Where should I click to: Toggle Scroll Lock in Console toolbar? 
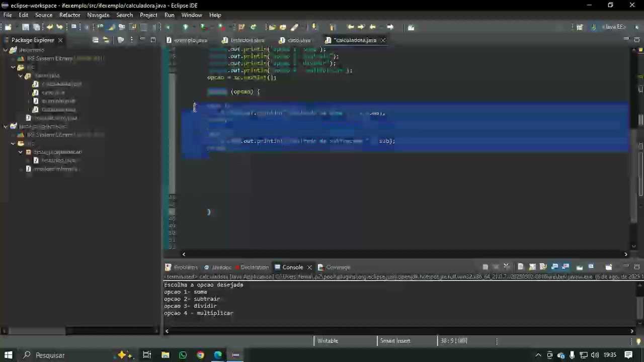point(532,267)
